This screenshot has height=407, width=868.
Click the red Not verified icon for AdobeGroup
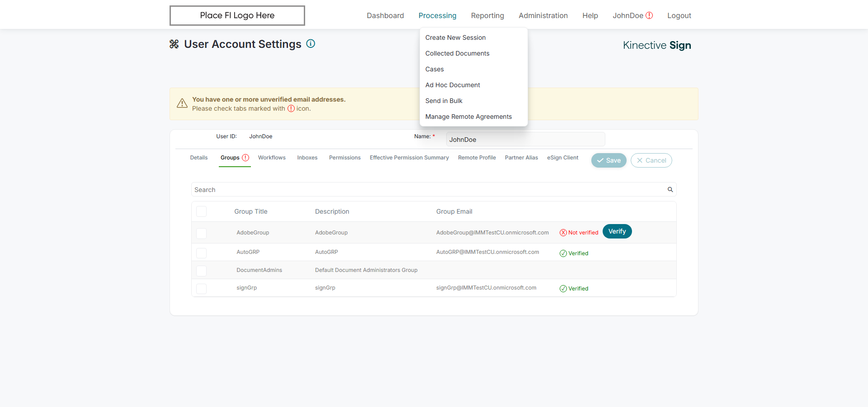563,233
